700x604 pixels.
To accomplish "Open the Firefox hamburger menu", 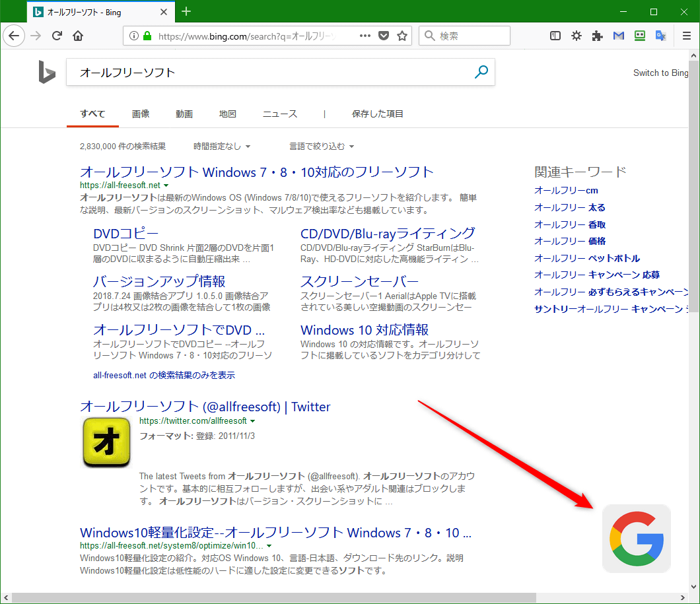I will (x=687, y=36).
